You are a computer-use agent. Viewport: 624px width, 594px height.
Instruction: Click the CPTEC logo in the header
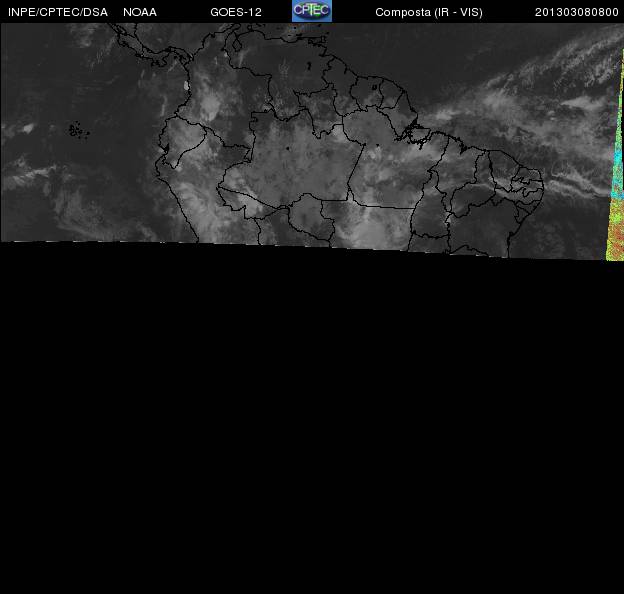tap(312, 11)
